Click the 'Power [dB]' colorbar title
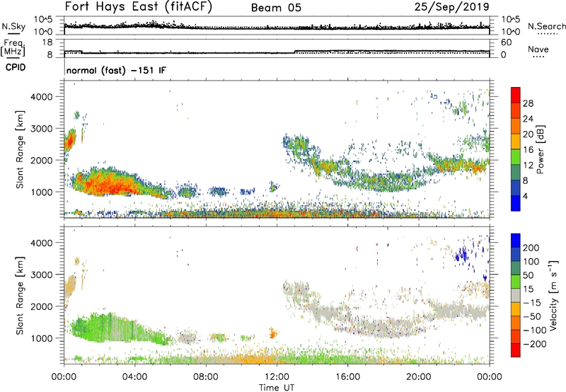Viewport: 566px width, 392px height. (x=540, y=149)
